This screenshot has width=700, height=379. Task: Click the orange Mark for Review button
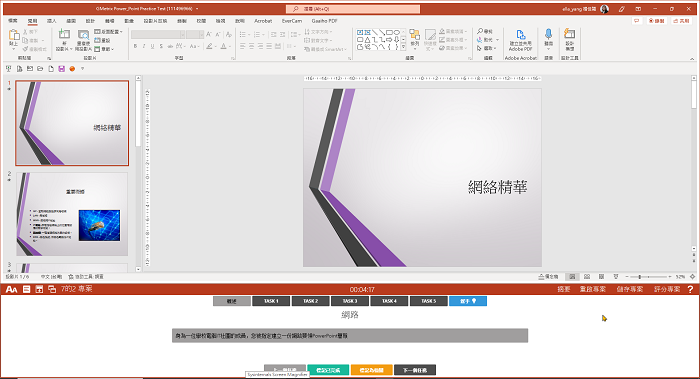[371, 370]
